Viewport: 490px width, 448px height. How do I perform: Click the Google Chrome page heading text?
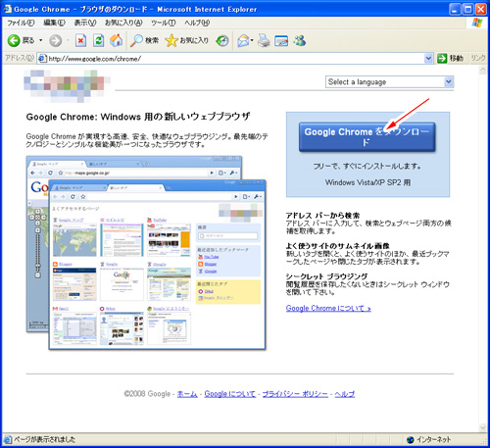coord(138,117)
